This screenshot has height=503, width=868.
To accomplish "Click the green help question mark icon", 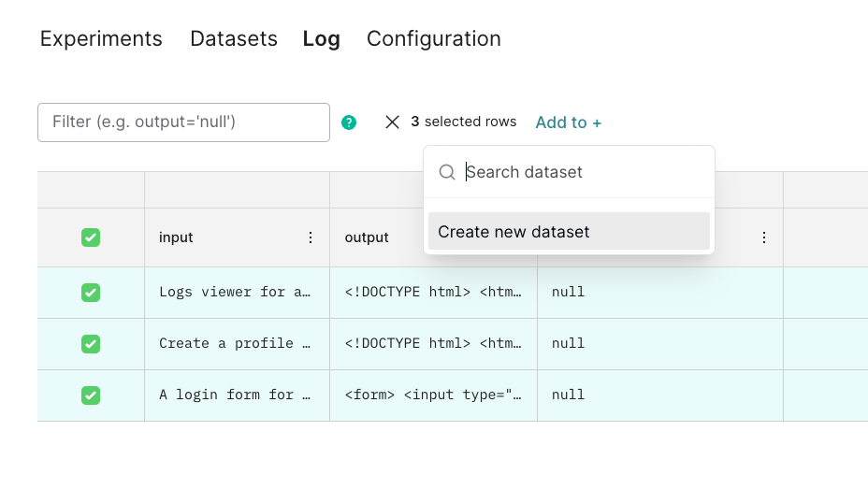I will (x=349, y=122).
